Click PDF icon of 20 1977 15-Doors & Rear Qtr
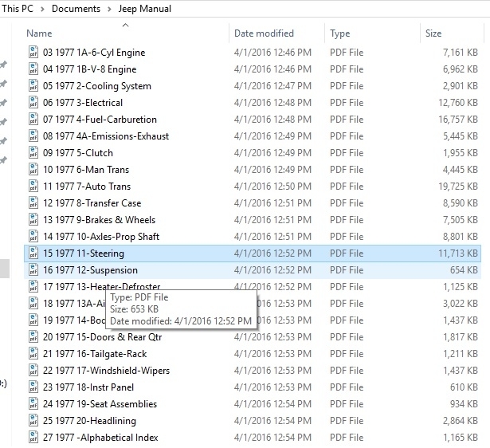 pos(33,337)
